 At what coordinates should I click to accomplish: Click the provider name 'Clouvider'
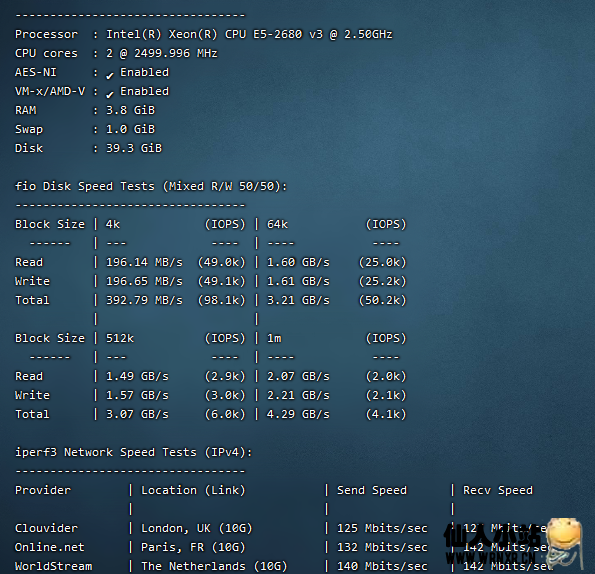(46, 528)
